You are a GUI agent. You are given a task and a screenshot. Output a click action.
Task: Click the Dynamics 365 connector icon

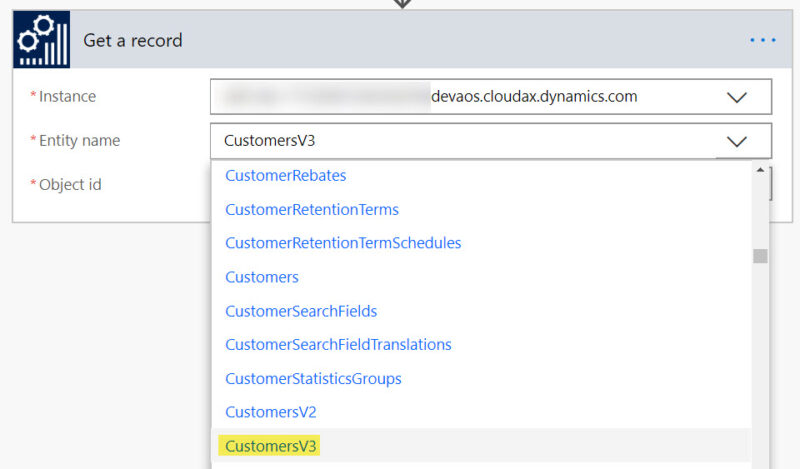tap(41, 40)
